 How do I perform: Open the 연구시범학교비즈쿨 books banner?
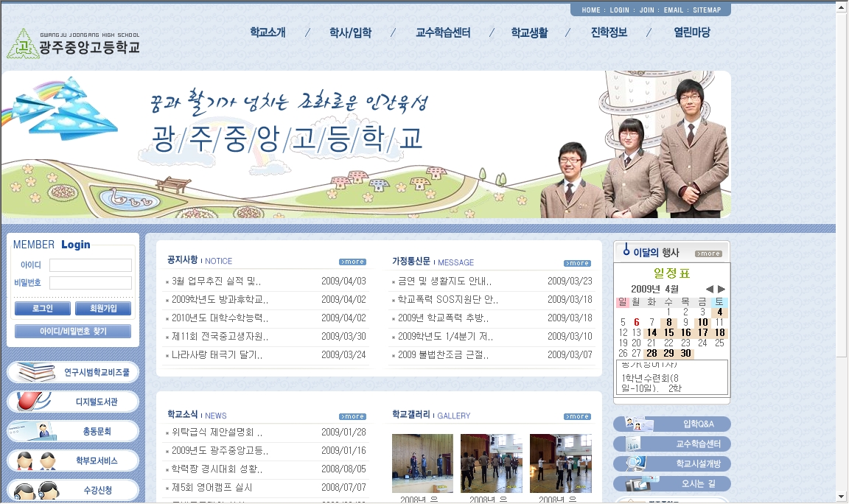point(73,372)
